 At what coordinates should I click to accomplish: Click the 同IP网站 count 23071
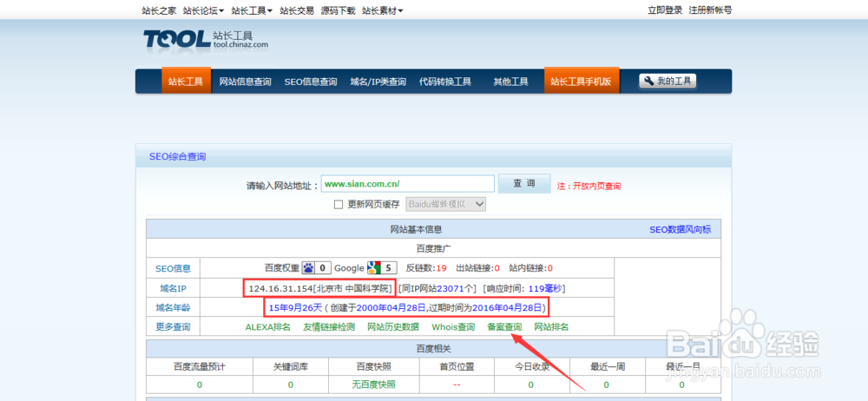coord(451,288)
